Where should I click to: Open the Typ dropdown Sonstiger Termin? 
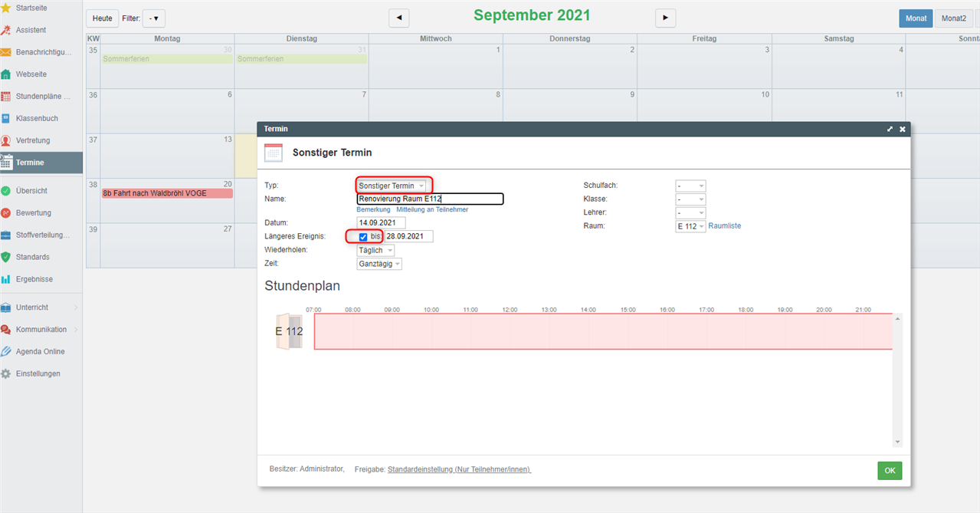coord(391,186)
